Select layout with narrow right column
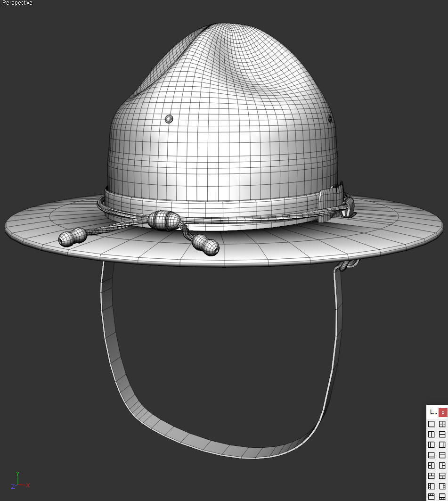 pyautogui.click(x=442, y=445)
